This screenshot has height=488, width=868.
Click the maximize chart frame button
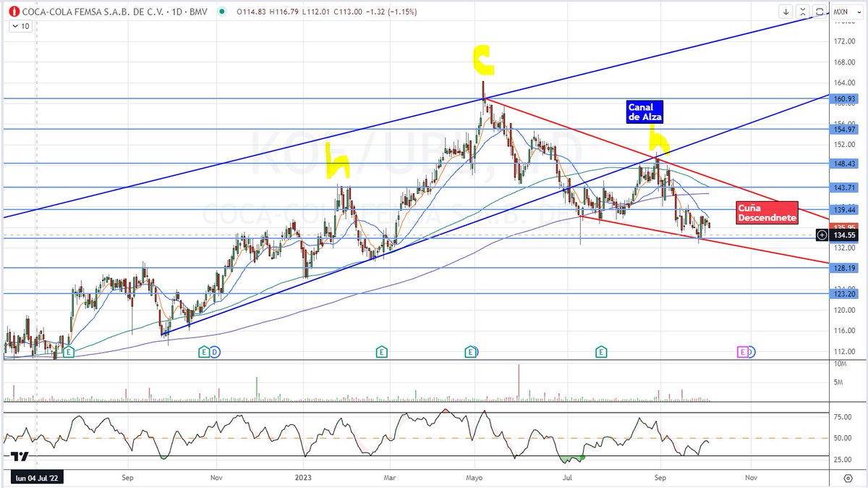[x=820, y=12]
